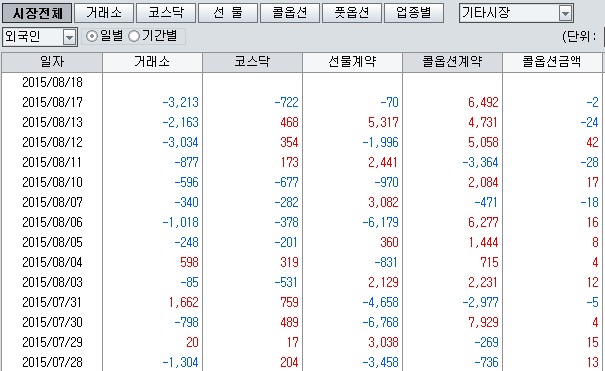Open the 외국인 investor dropdown arrow
Image resolution: width=605 pixels, height=371 pixels.
69,37
